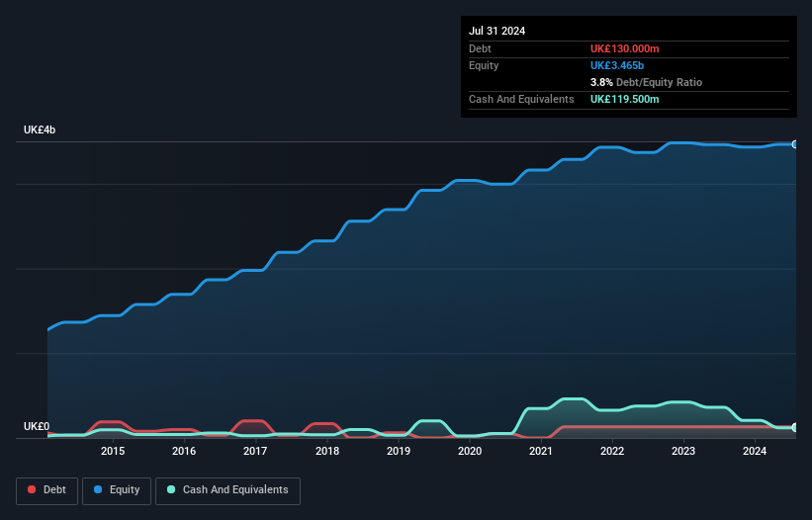Click the 2016 x-axis label
The height and width of the screenshot is (520, 812).
click(184, 452)
